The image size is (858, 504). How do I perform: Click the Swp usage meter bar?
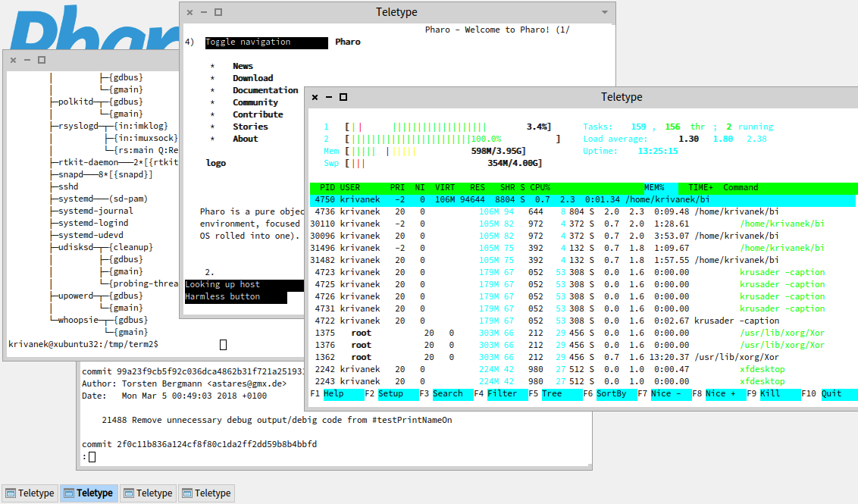[443, 163]
